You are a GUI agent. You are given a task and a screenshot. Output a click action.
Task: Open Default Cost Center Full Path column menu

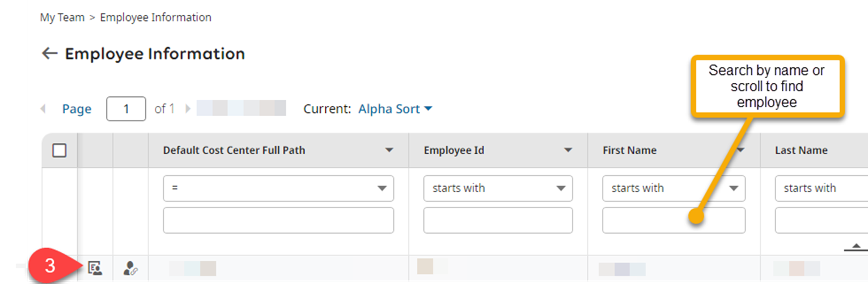389,150
